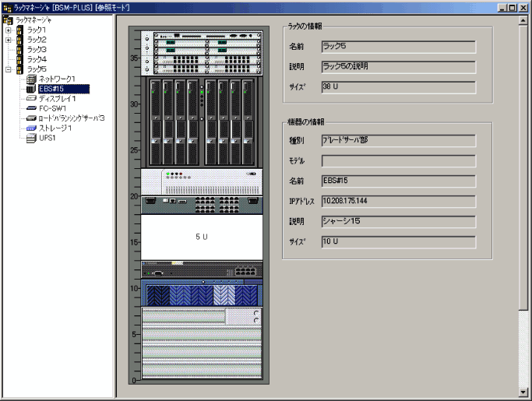Select the ネットワーク1 device icon in tree
Image resolution: width=532 pixels, height=401 pixels.
(x=31, y=79)
